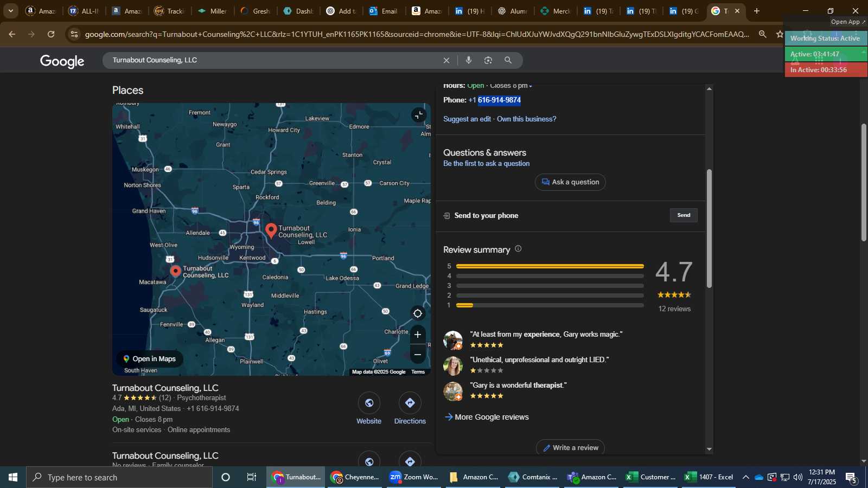Open Zoom Workplace from taskbar
This screenshot has width=868, height=488.
[x=413, y=477]
